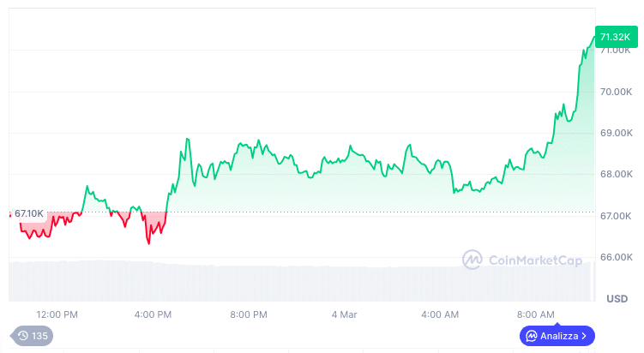644x353 pixels.
Task: Click the 4:00 PM time axis label
Action: click(153, 314)
